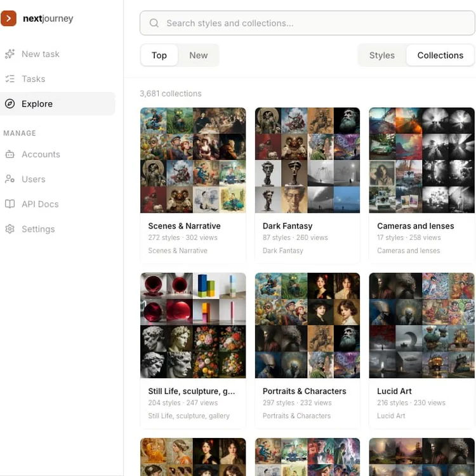Click the New task sparkle icon
Image resolution: width=476 pixels, height=476 pixels.
tap(10, 54)
